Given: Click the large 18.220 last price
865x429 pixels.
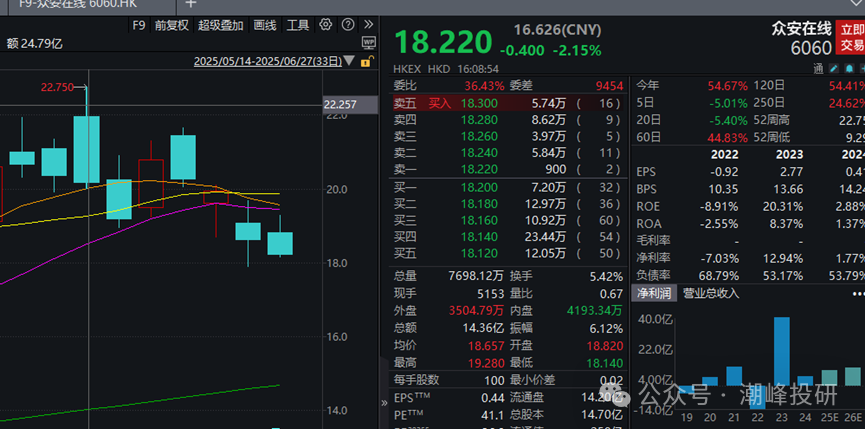Looking at the screenshot, I should click(442, 42).
